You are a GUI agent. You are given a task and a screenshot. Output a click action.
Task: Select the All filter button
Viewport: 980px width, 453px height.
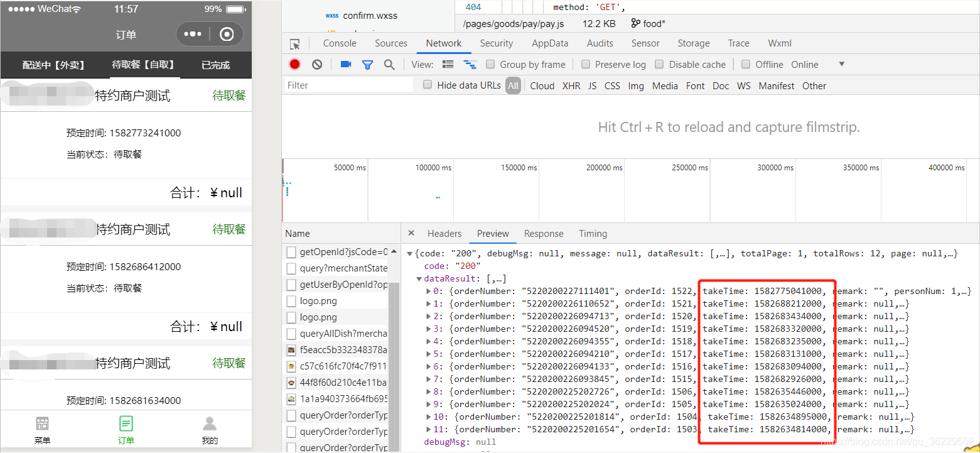coord(514,86)
